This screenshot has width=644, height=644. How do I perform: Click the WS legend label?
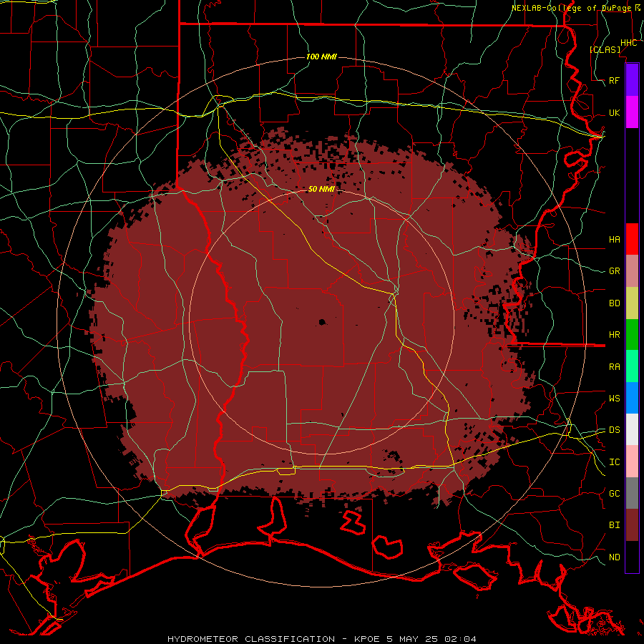pos(615,399)
